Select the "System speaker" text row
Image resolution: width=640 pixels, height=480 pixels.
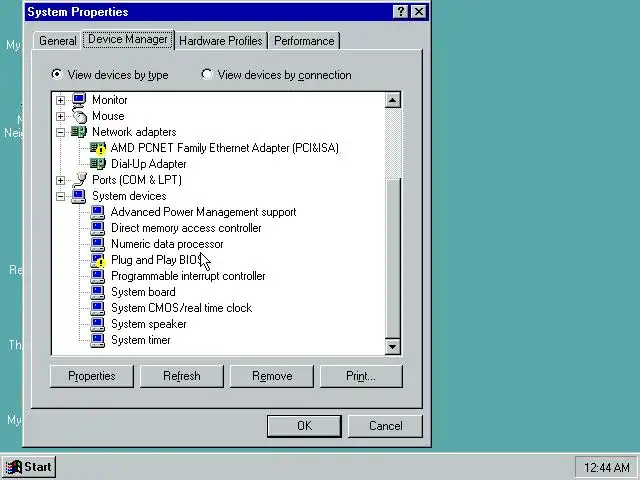point(149,324)
